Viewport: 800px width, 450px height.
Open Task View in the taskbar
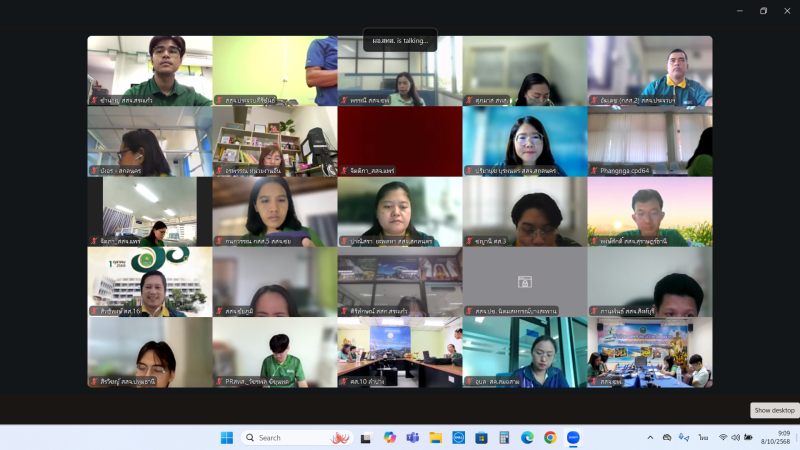[366, 438]
